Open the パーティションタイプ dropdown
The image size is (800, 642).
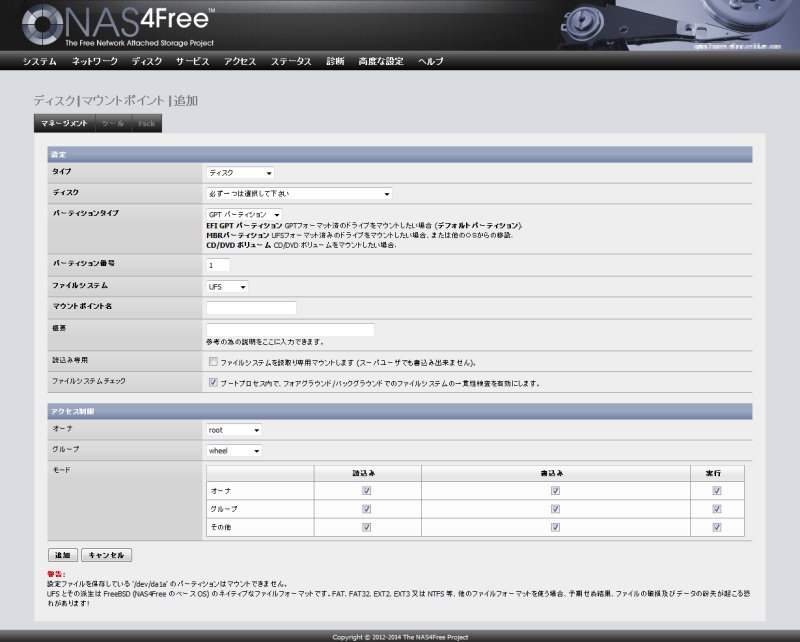244,214
